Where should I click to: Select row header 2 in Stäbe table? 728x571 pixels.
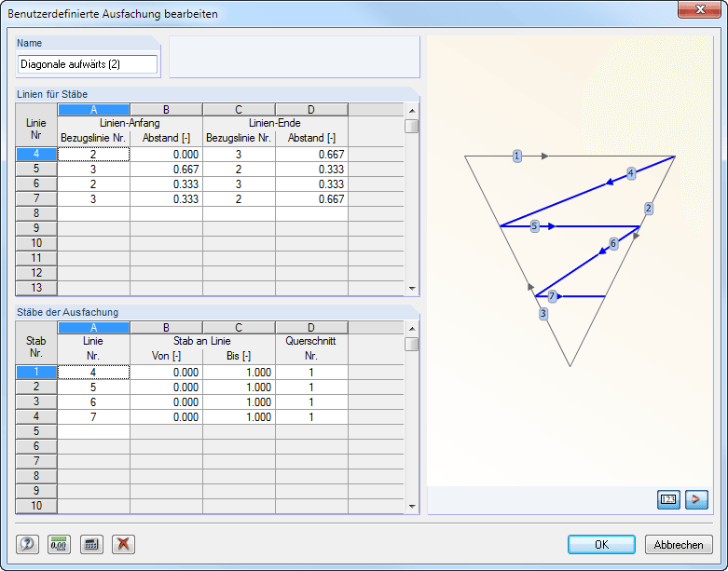pos(36,387)
